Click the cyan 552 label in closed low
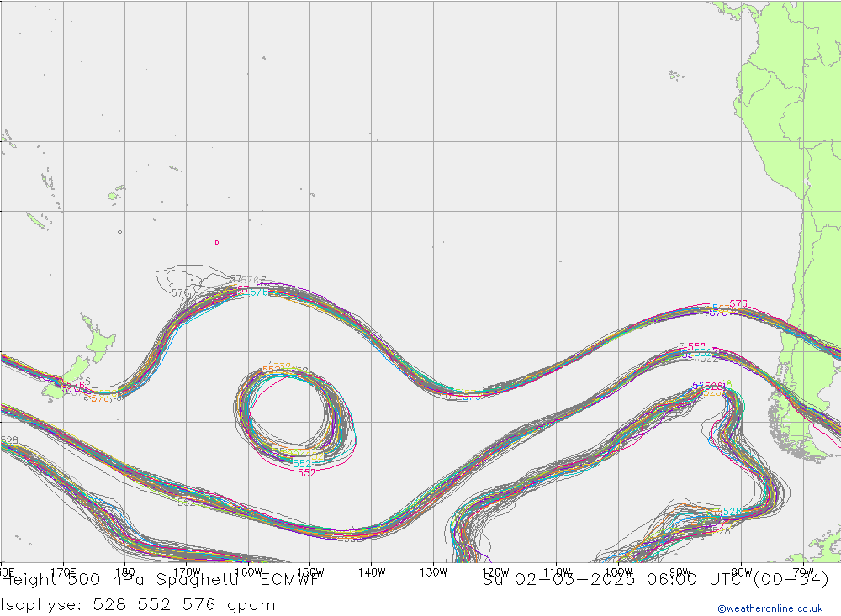 pos(302,463)
